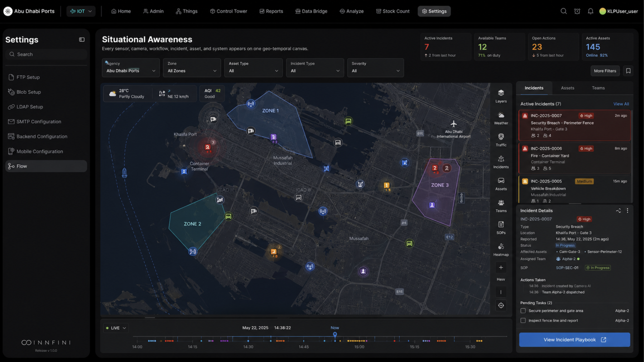Show Assets on the map toolbar
Screen dimensions: 644x362
pos(501,184)
